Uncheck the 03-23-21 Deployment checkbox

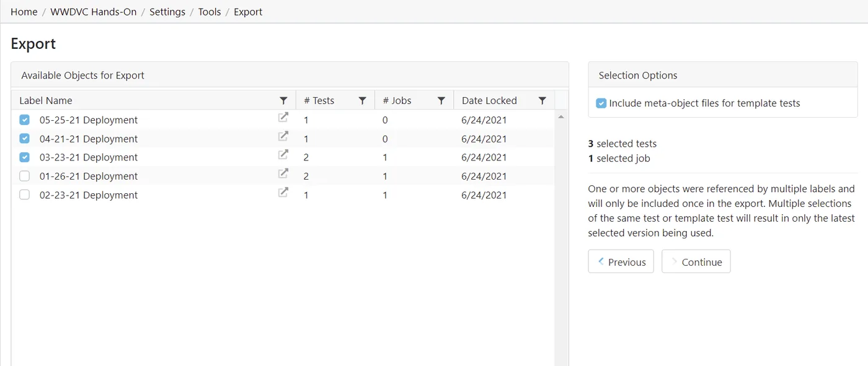25,157
